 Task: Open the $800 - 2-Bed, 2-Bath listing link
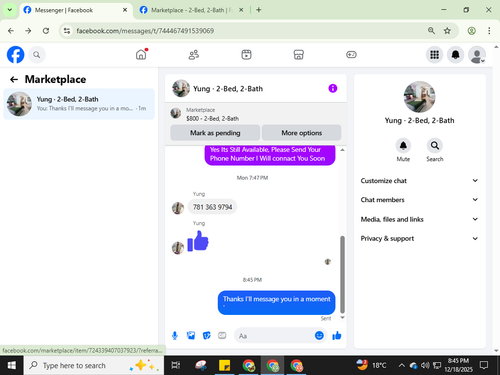click(x=212, y=118)
